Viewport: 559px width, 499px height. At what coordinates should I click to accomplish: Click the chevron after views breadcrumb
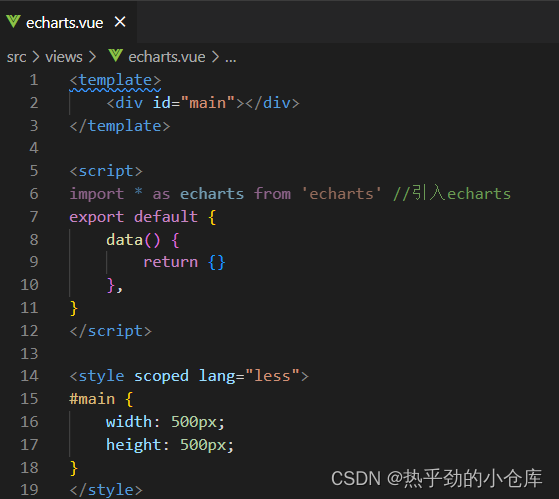click(x=92, y=57)
